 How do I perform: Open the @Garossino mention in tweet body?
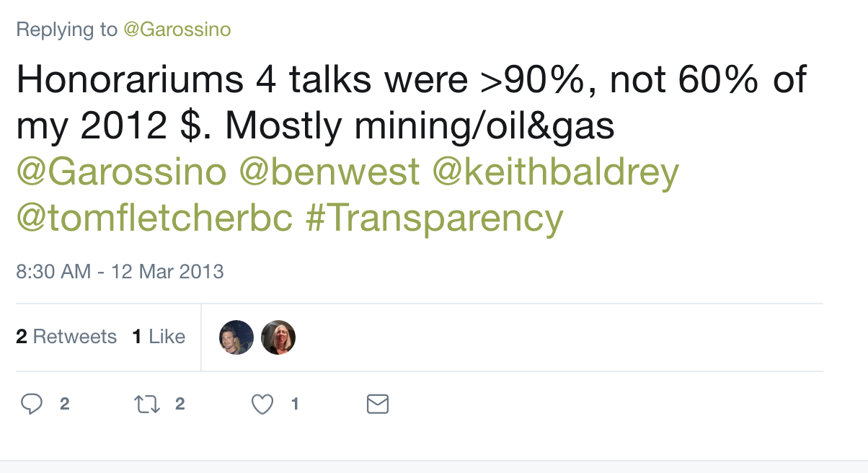click(121, 172)
